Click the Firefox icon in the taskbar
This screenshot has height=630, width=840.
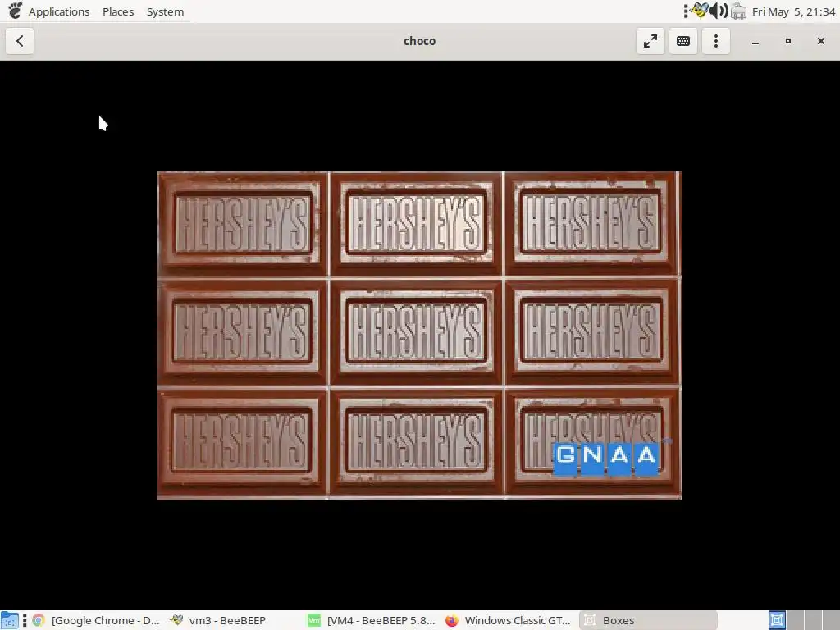tap(452, 620)
